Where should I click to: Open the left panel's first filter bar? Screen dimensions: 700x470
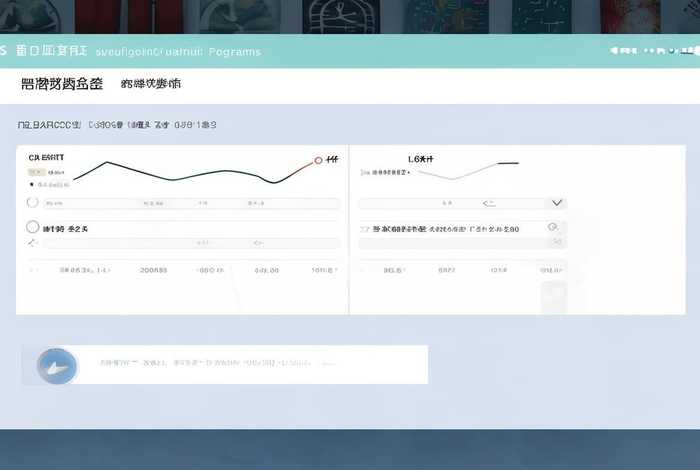point(190,203)
